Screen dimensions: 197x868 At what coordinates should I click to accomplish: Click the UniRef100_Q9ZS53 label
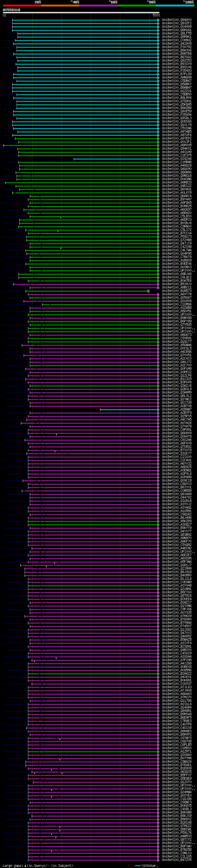pyautogui.click(x=177, y=61)
